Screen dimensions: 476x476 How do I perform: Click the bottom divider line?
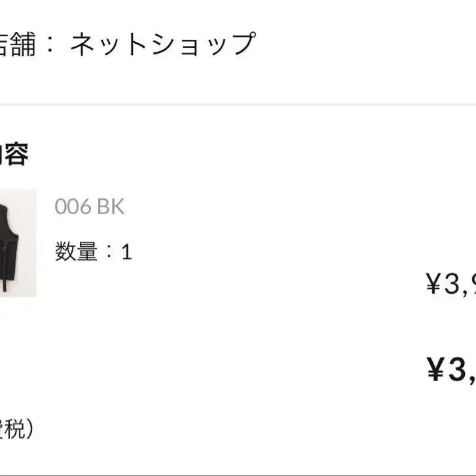[x=238, y=475]
